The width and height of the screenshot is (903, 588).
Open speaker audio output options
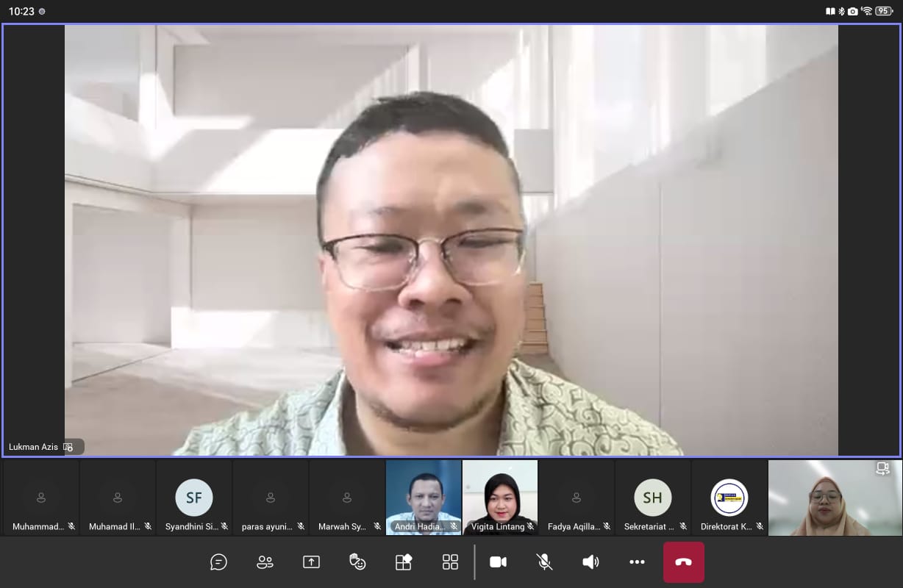coord(590,562)
